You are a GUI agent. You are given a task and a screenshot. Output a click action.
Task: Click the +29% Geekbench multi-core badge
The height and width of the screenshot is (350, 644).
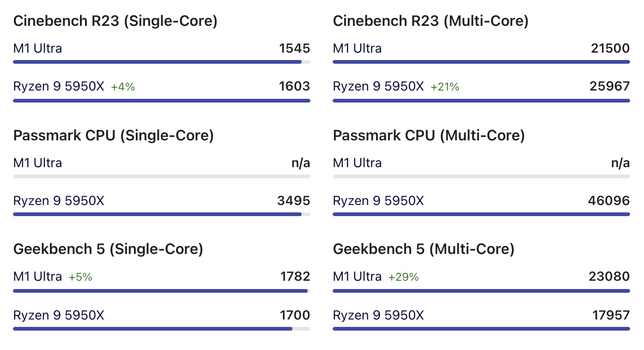click(x=403, y=277)
